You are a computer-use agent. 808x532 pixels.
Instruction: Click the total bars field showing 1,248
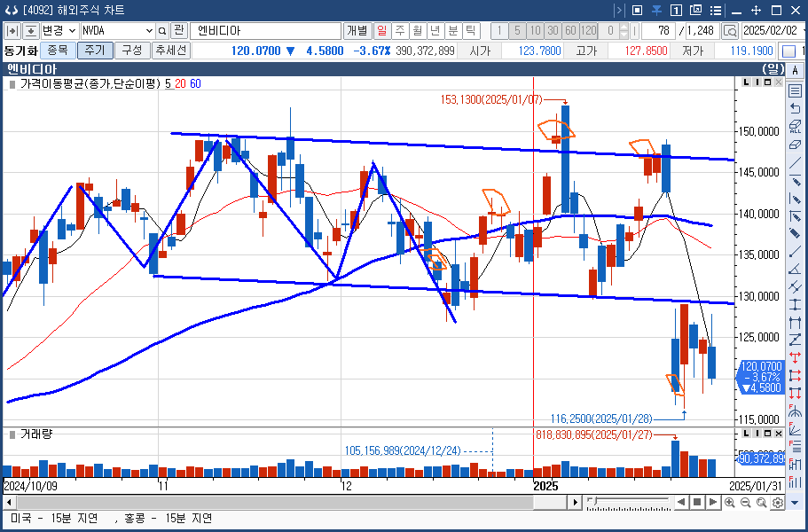tap(702, 31)
